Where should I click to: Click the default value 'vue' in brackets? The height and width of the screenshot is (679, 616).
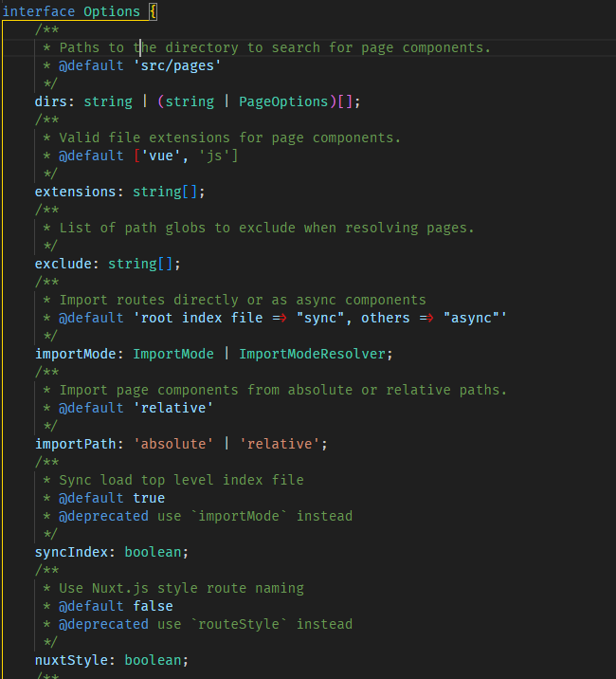[160, 156]
